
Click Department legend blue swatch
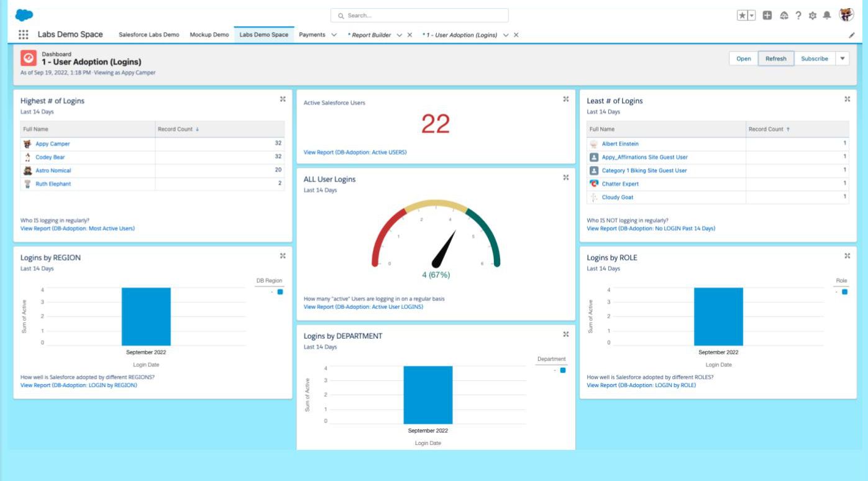563,370
